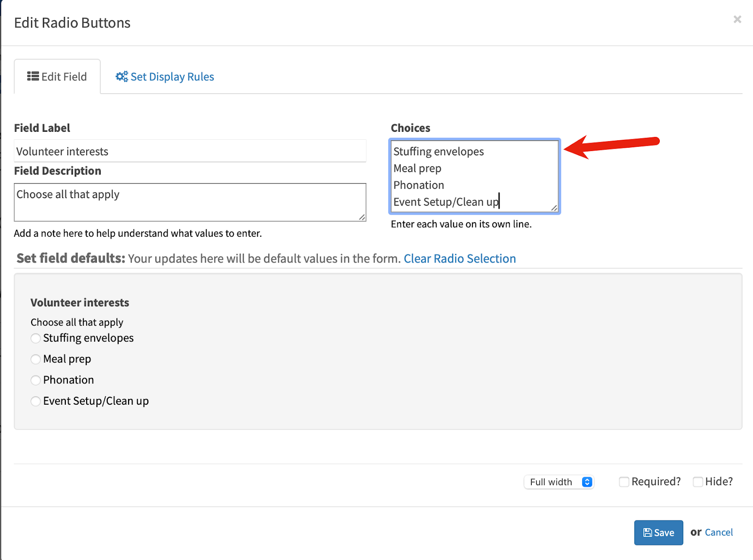
Task: Open the Full width dropdown
Action: pyautogui.click(x=559, y=482)
